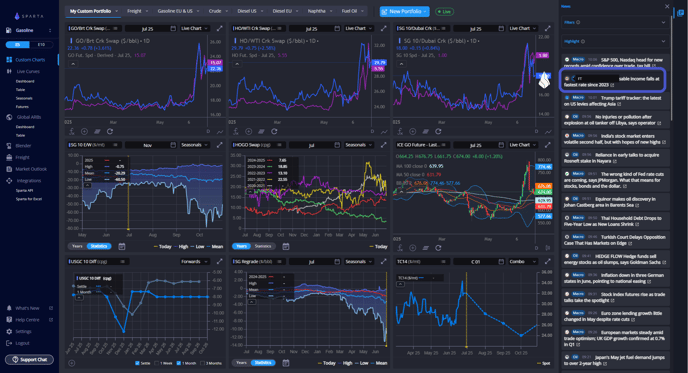Click the Sparta logo in the sidebar
The height and width of the screenshot is (373, 688).
pyautogui.click(x=29, y=16)
